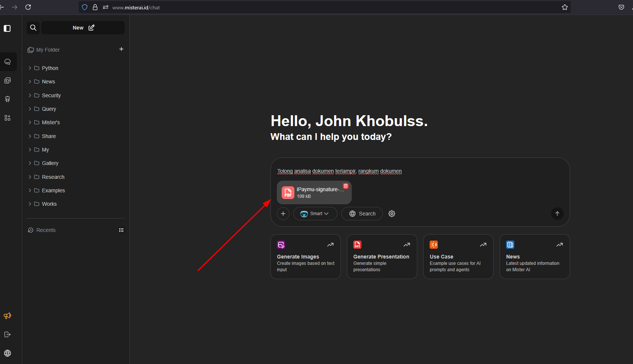This screenshot has height=364, width=633.
Task: Open the agents robot icon in sidebar
Action: [7, 99]
